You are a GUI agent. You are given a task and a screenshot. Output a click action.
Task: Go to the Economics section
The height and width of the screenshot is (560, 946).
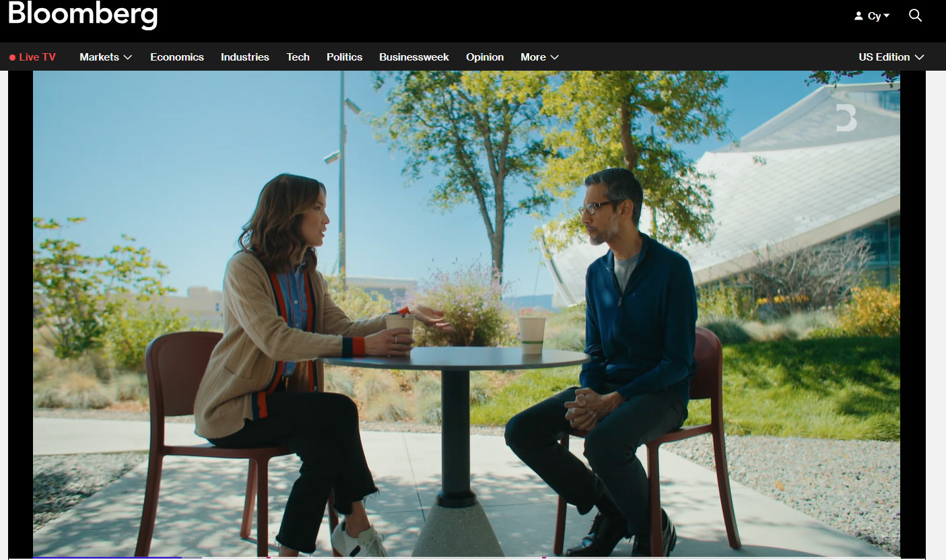point(177,57)
